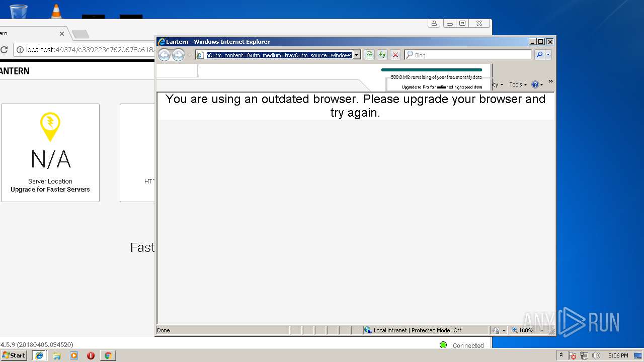Click Upgrade to Pro for unlimited data

pyautogui.click(x=442, y=87)
